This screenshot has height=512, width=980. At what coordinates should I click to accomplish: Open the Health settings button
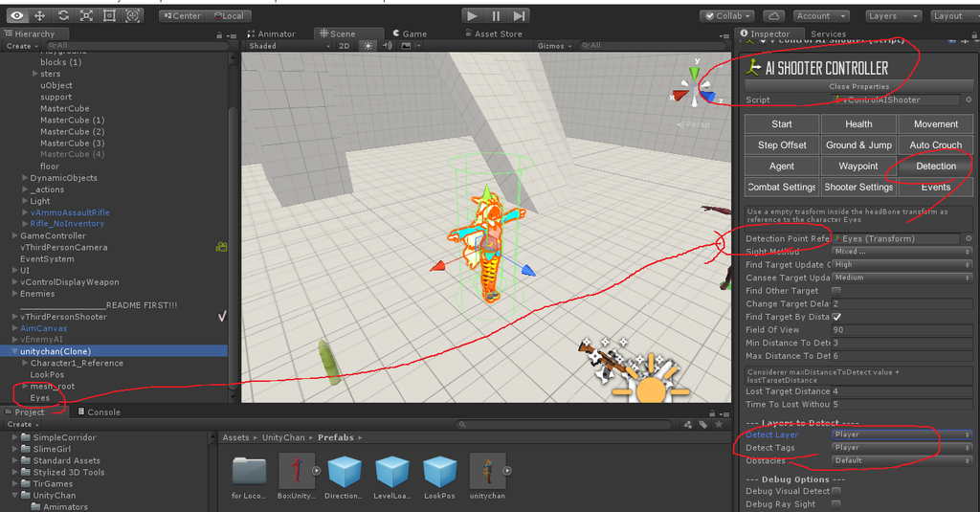(x=858, y=123)
